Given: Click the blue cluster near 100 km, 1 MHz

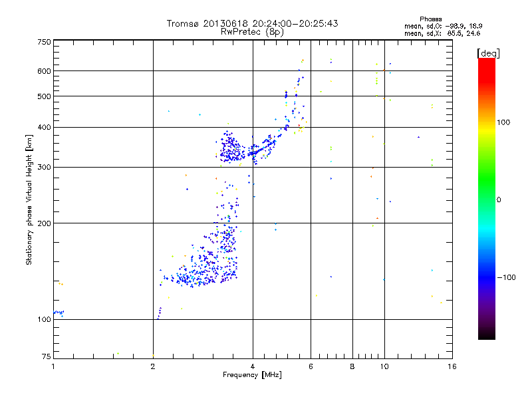Looking at the screenshot, I should click(x=59, y=313).
